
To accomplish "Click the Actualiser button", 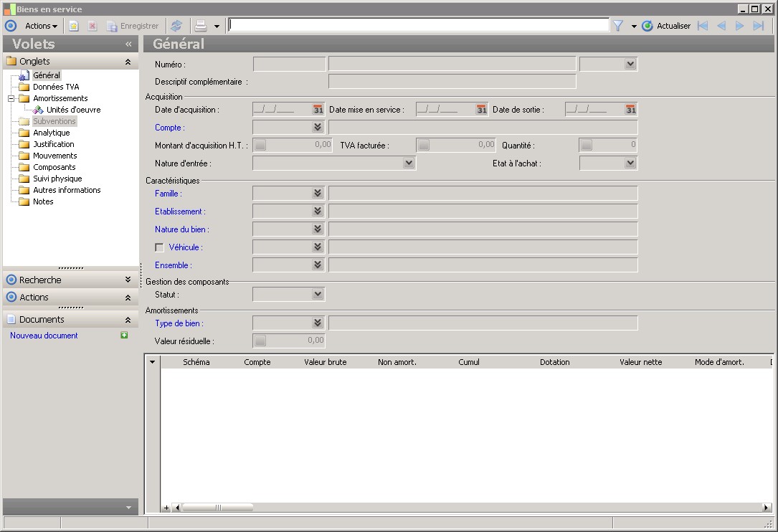I will [667, 26].
